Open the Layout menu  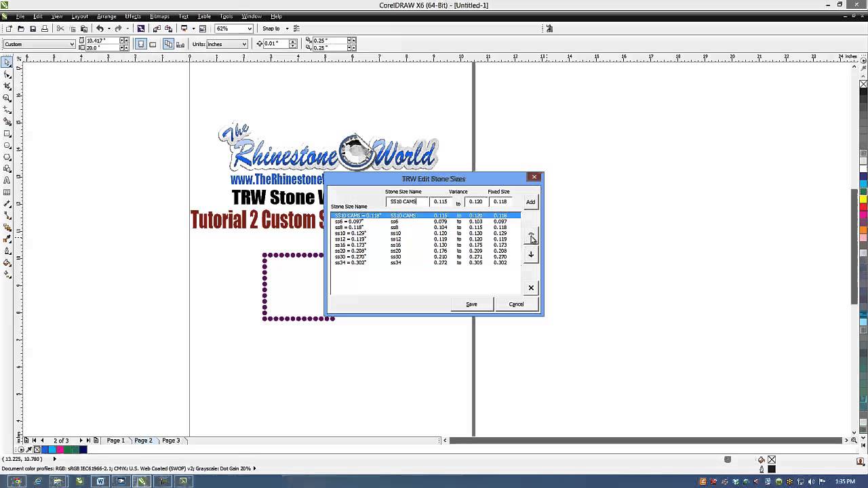pos(79,16)
